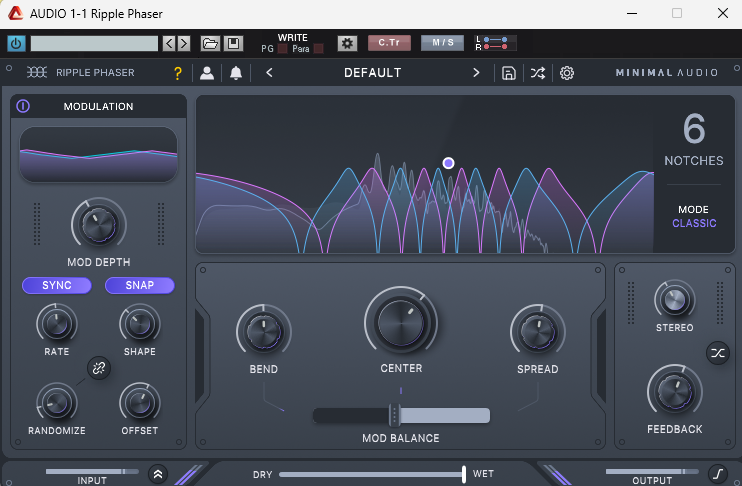Open notifications bell icon
This screenshot has height=486, width=742.
tap(236, 73)
